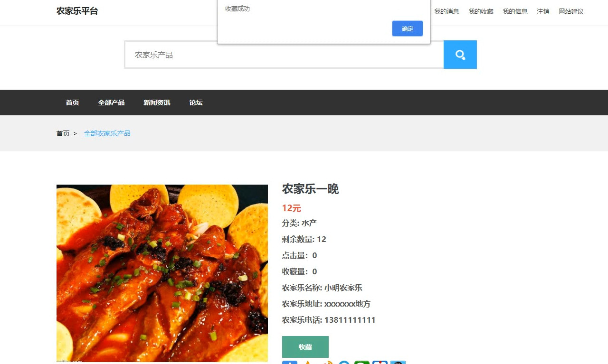Click the 剩余数量: 12 line
The width and height of the screenshot is (608, 364).
(304, 239)
